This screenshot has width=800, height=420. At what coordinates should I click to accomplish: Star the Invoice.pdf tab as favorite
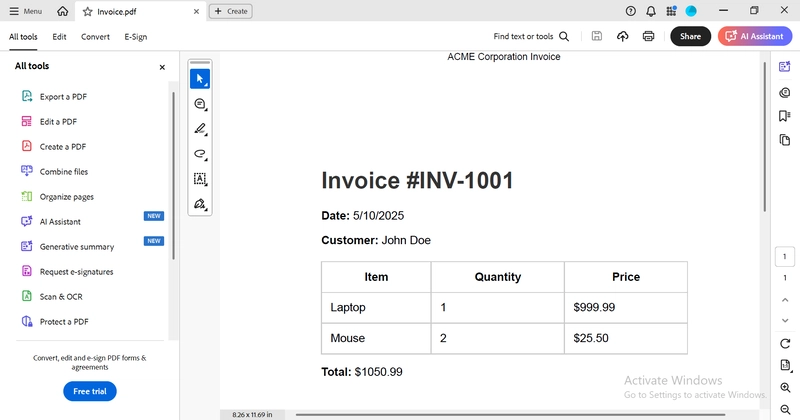(88, 11)
